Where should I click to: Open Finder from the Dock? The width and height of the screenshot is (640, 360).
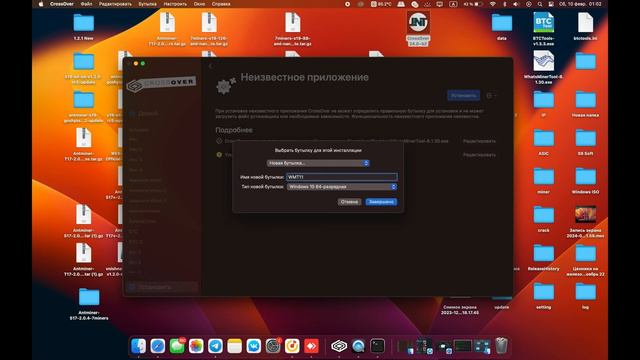pyautogui.click(x=138, y=346)
